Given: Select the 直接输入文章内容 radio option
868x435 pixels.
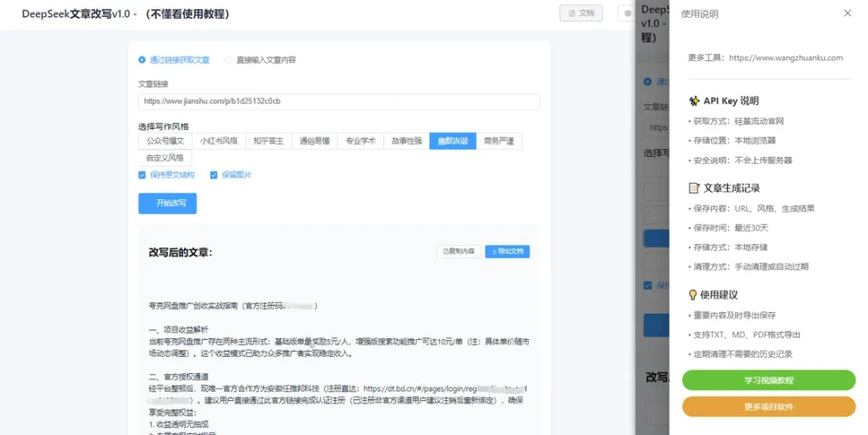Looking at the screenshot, I should point(260,59).
